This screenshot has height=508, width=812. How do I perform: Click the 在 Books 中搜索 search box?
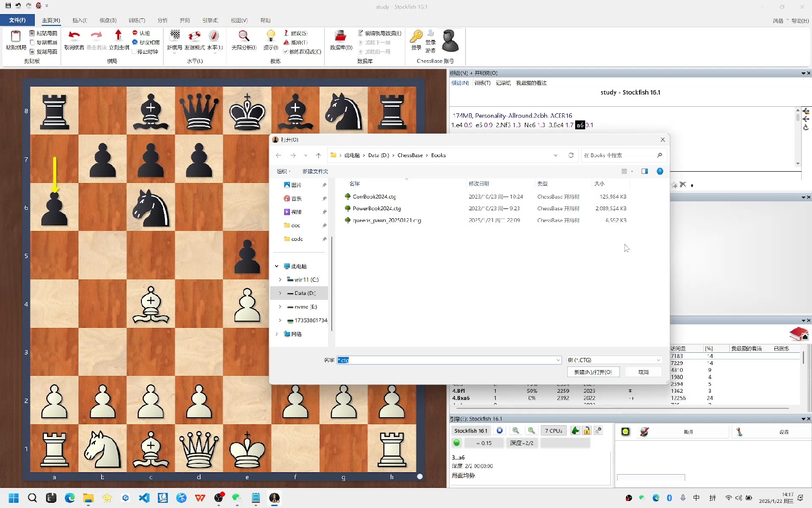(623, 155)
